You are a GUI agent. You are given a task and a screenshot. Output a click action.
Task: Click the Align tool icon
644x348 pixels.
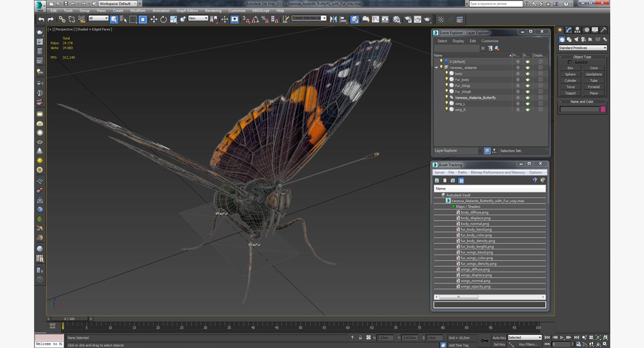pyautogui.click(x=343, y=19)
